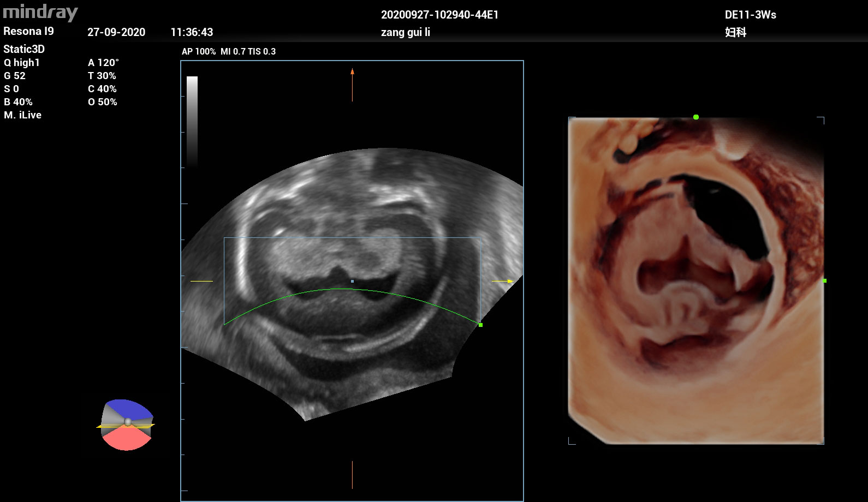Viewport: 868px width, 502px height.
Task: Click the red upward arrow orientation marker
Action: 352,85
